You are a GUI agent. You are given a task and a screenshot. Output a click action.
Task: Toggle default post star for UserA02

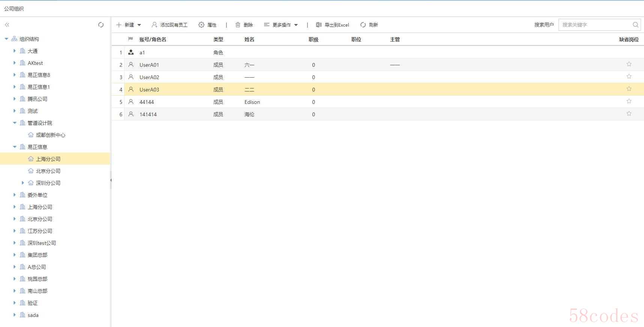click(629, 76)
